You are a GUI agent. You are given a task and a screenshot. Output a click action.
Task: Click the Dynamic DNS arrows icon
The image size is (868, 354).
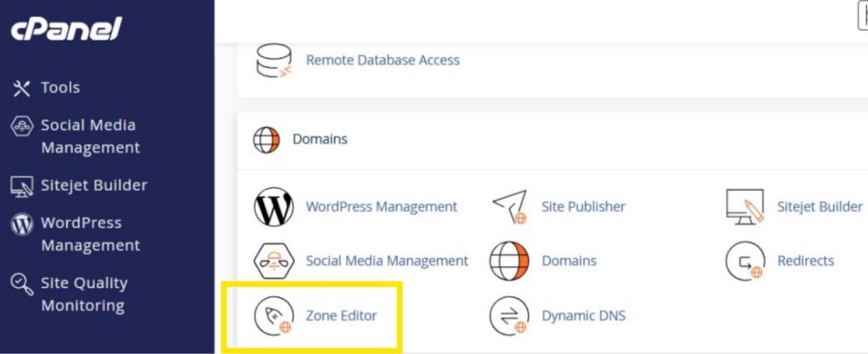pos(509,316)
